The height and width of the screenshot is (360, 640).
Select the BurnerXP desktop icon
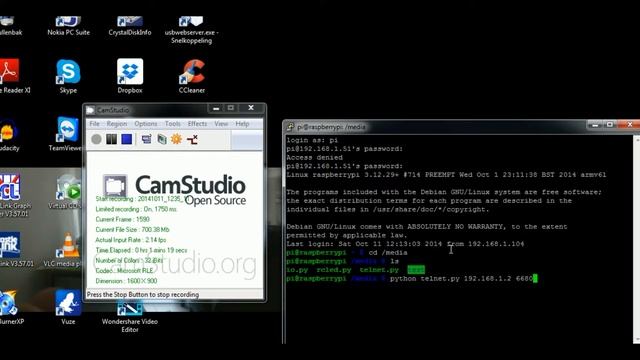click(11, 307)
